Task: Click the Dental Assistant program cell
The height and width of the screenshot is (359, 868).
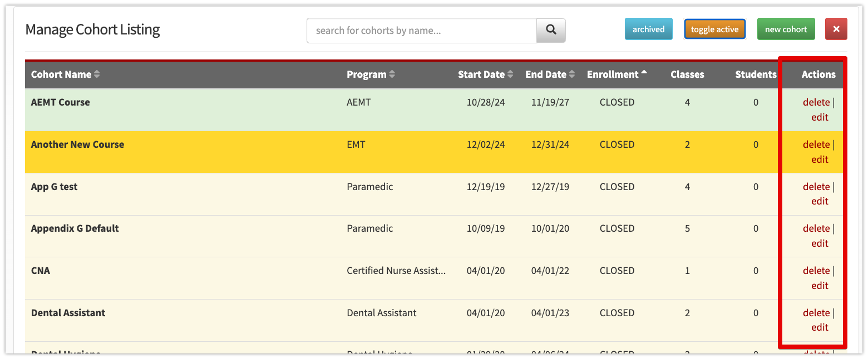Action: (382, 313)
